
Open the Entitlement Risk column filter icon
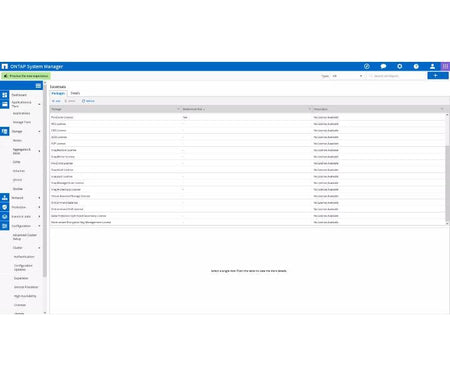(310, 109)
